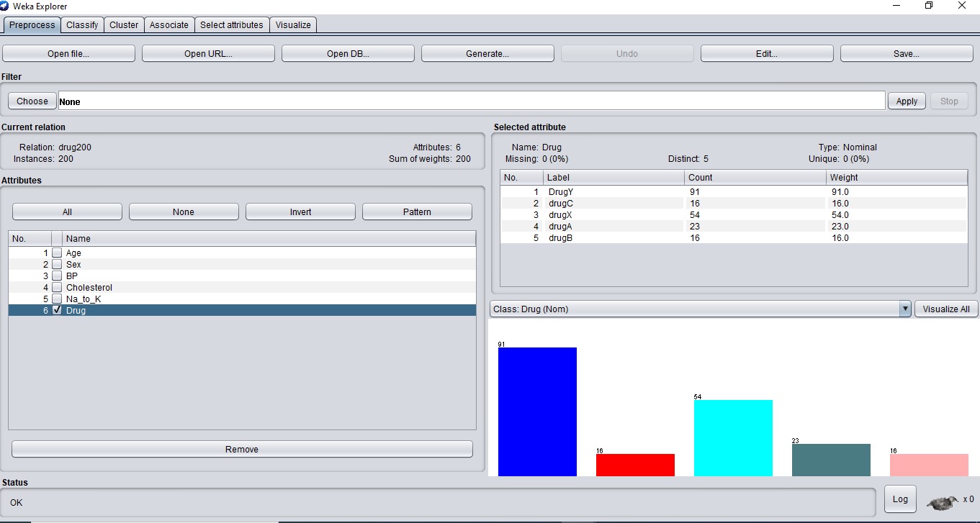The width and height of the screenshot is (980, 523).
Task: Select all attributes with All button
Action: [67, 212]
